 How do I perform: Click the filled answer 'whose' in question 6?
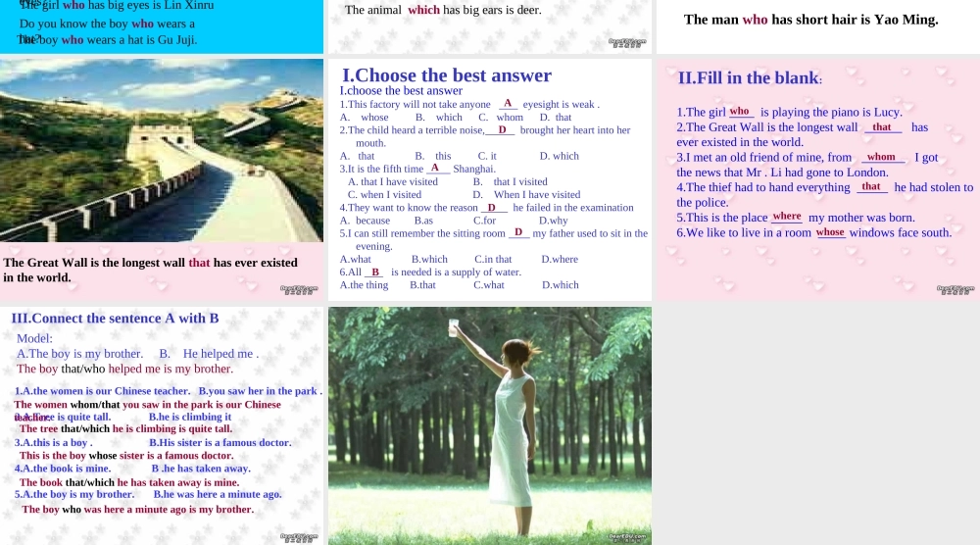point(830,232)
